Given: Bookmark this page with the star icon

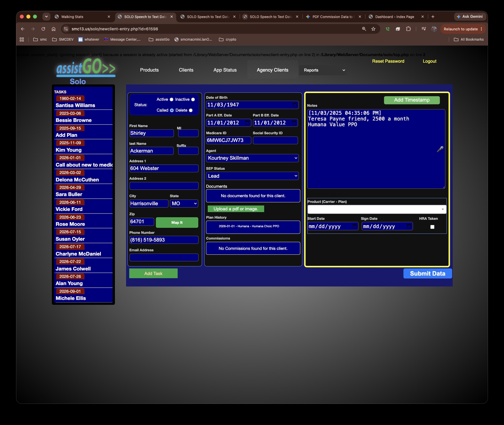Looking at the screenshot, I should click(373, 29).
